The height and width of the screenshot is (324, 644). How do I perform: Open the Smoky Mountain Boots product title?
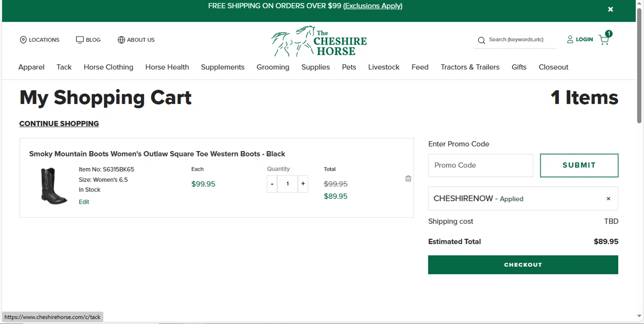[x=157, y=154]
